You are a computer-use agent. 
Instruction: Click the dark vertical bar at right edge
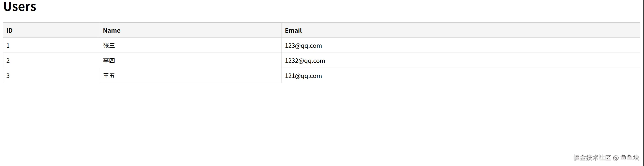click(643, 83)
